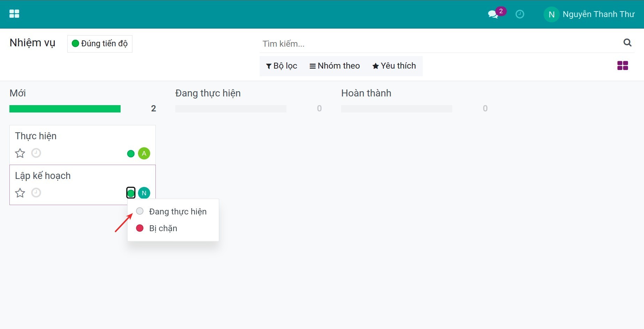The width and height of the screenshot is (644, 329).
Task: Click avatar A on "Thực hiện" card
Action: (x=144, y=154)
